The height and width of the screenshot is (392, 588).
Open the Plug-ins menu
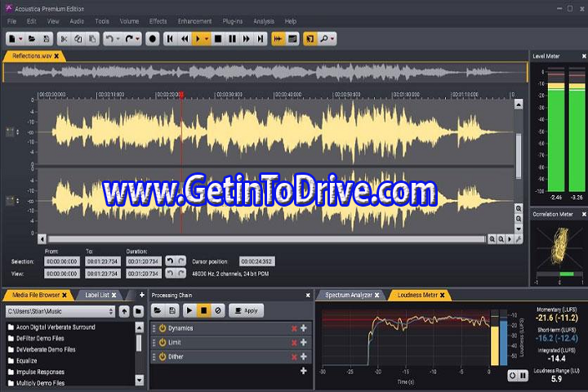pyautogui.click(x=233, y=21)
